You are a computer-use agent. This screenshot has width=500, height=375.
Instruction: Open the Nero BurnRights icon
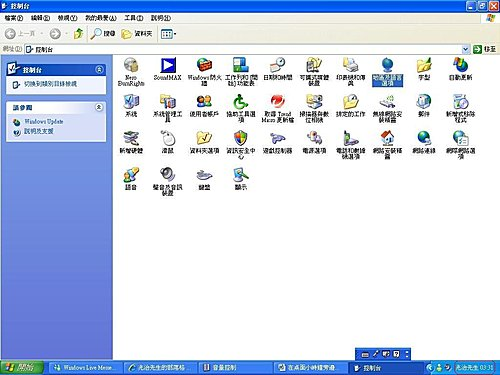point(131,71)
